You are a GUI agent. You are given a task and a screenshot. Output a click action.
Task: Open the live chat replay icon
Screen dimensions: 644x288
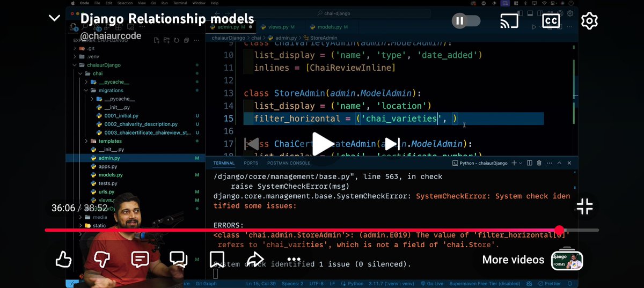(x=178, y=260)
